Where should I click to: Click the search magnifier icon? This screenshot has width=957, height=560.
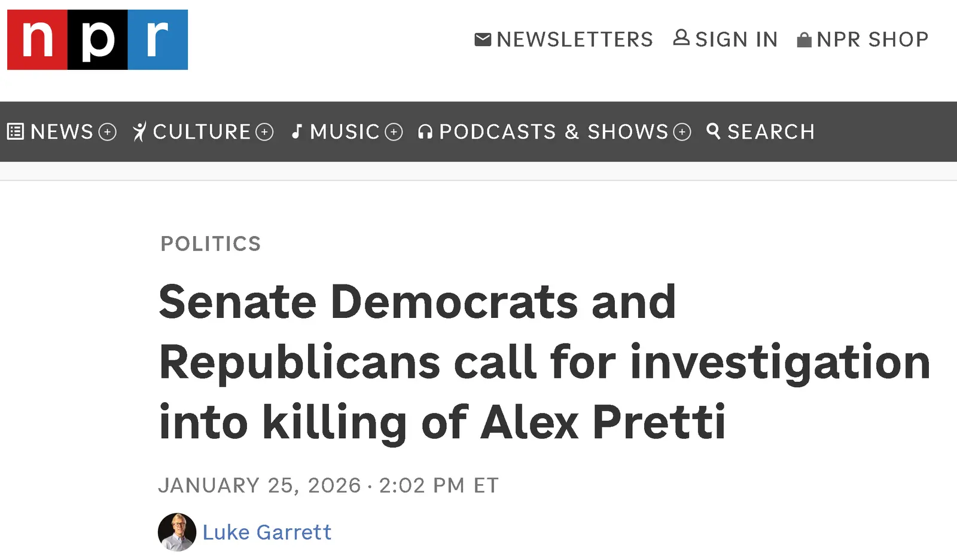click(714, 131)
